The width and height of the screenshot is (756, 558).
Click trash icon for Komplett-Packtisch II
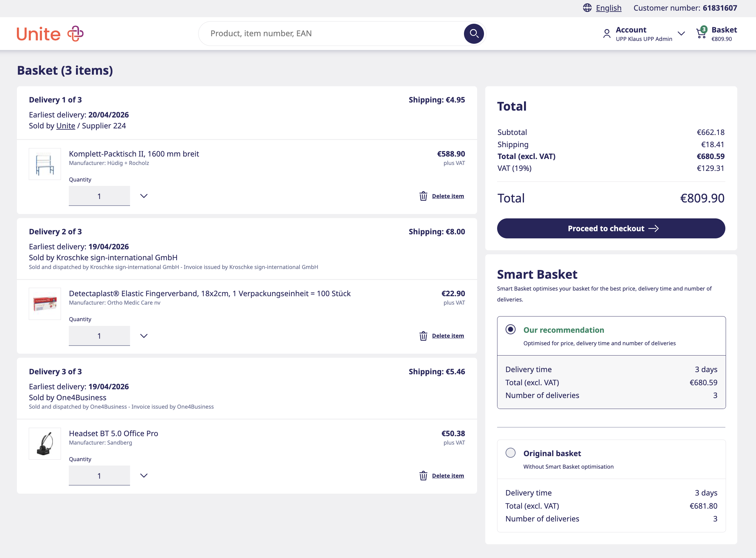click(x=423, y=196)
